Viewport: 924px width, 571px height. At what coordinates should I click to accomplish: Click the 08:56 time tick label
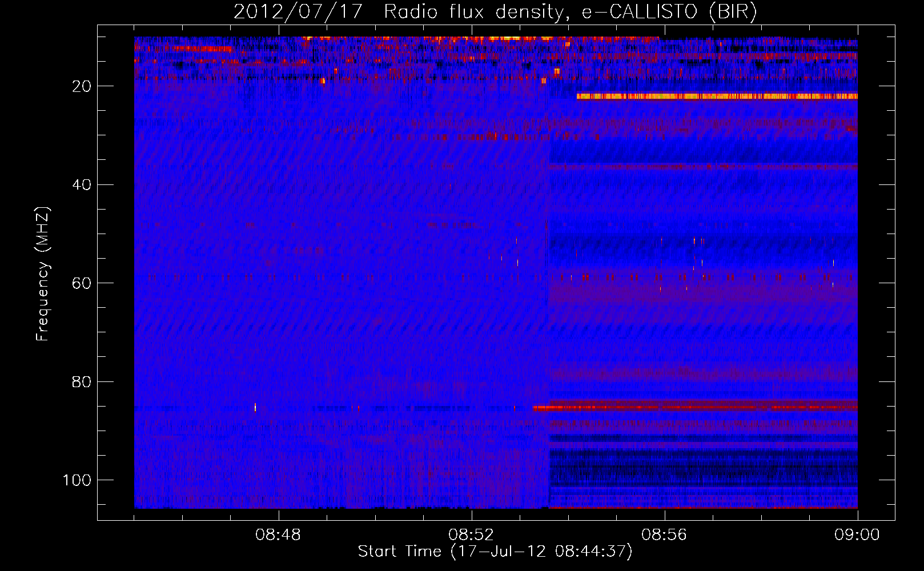pyautogui.click(x=664, y=535)
